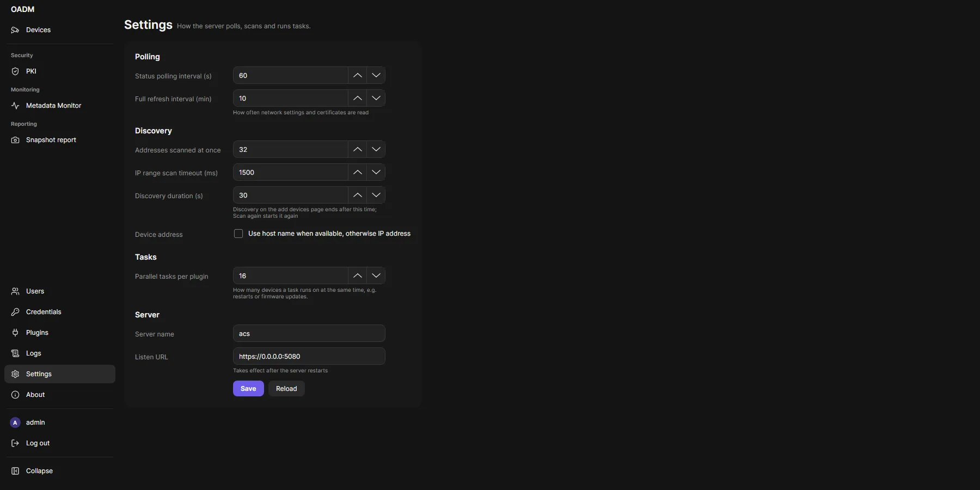Viewport: 980px width, 490px height.
Task: Edit the Listen URL field
Action: 309,356
